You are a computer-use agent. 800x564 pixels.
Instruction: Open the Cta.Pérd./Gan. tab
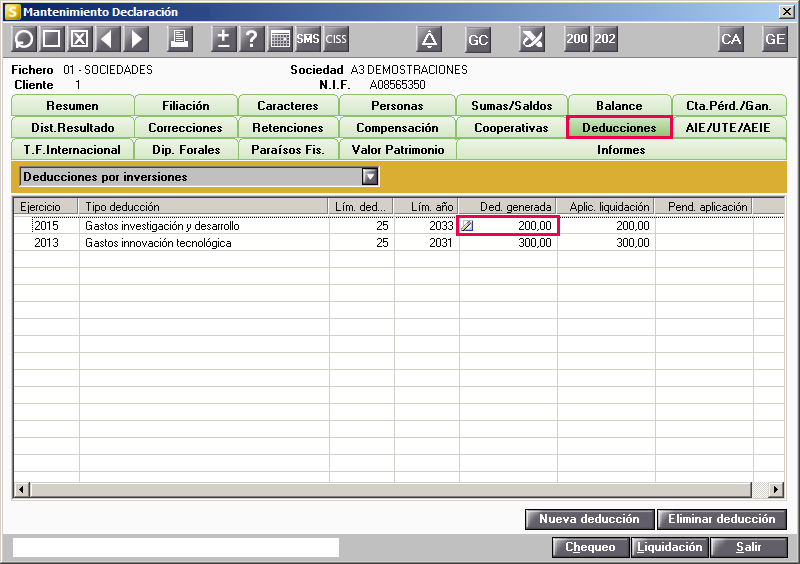729,106
